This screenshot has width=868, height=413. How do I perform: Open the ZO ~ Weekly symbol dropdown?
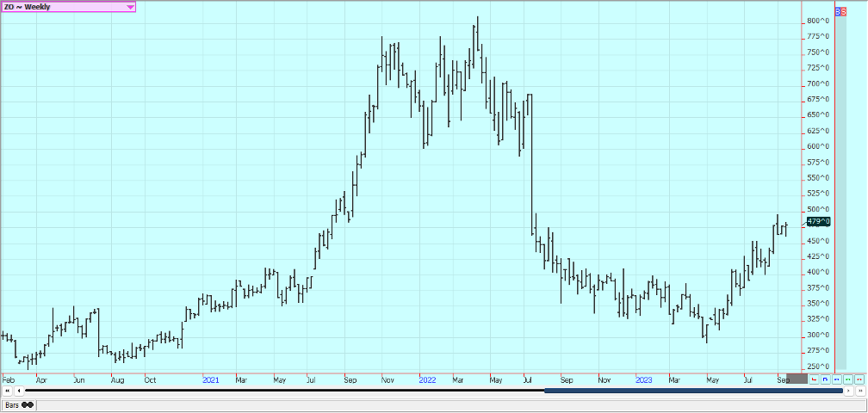(67, 7)
